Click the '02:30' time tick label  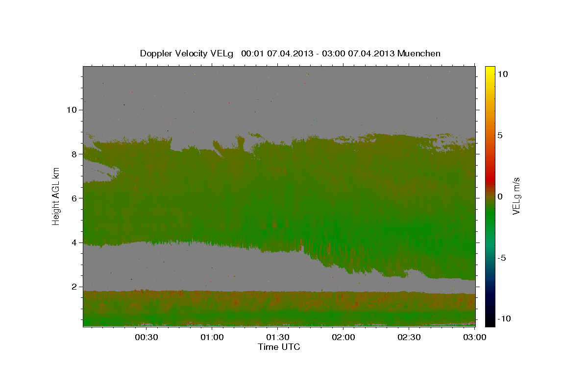click(x=409, y=338)
